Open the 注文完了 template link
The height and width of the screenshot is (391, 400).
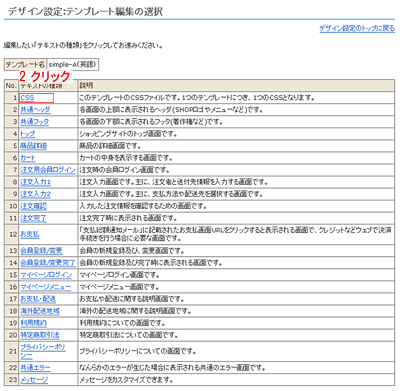(x=33, y=218)
